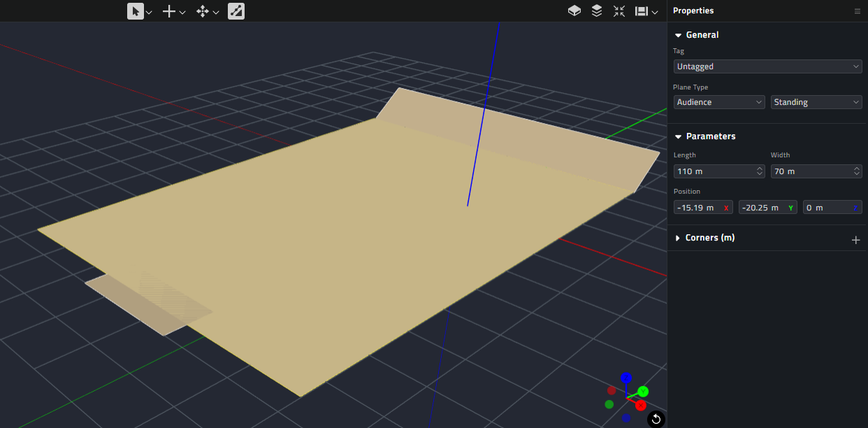
Task: Open the Audience plane type dropdown
Action: 719,102
